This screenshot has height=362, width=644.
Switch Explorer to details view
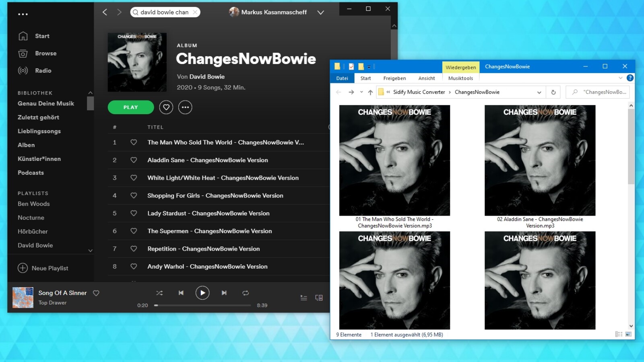click(619, 335)
